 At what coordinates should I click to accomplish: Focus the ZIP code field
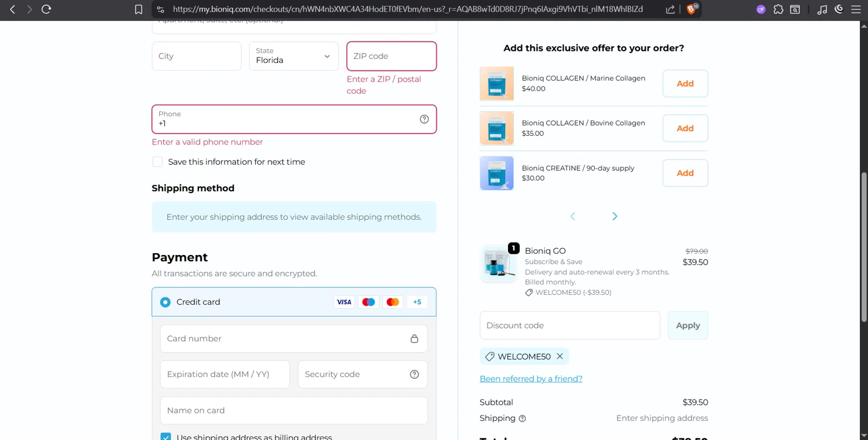(392, 56)
